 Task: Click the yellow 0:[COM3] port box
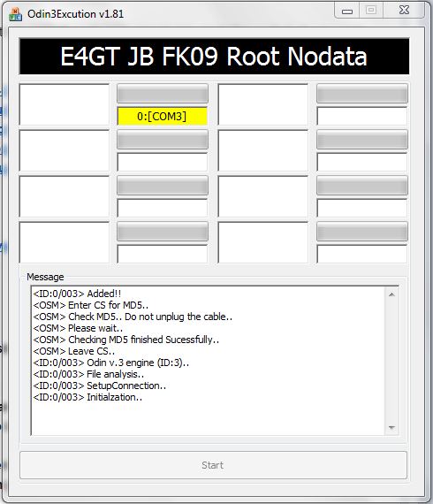point(162,116)
